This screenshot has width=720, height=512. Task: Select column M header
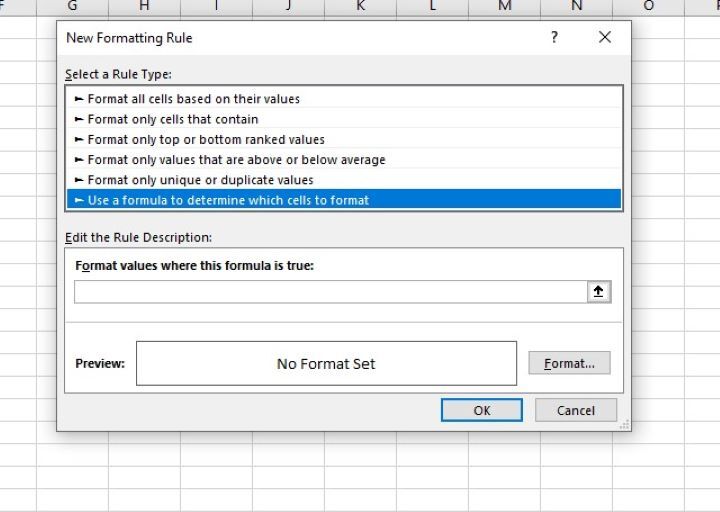(x=505, y=7)
